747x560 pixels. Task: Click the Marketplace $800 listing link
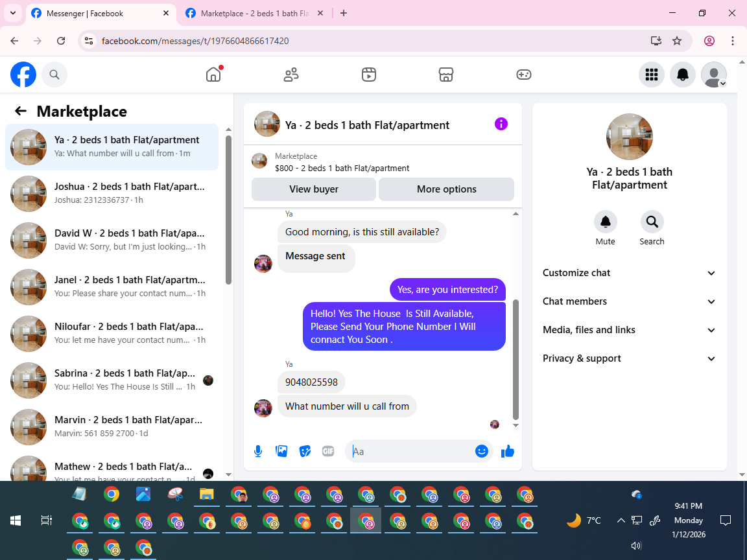tap(342, 168)
